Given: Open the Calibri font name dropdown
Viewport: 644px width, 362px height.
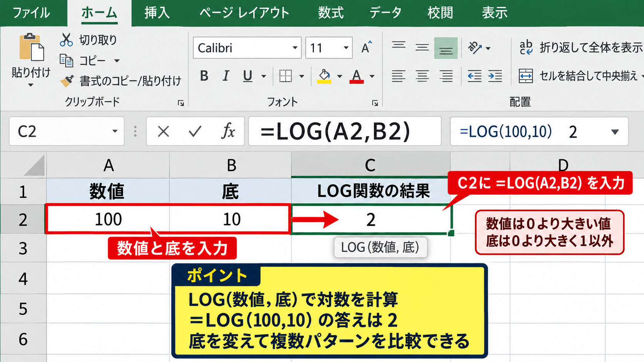Looking at the screenshot, I should click(295, 48).
